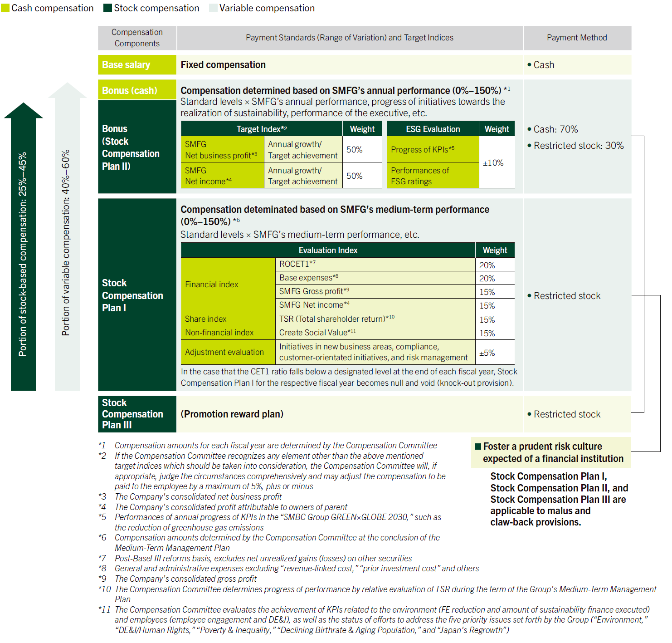This screenshot has width=672, height=643.
Task: Click the Cash: 70% bullet
Action: point(552,129)
